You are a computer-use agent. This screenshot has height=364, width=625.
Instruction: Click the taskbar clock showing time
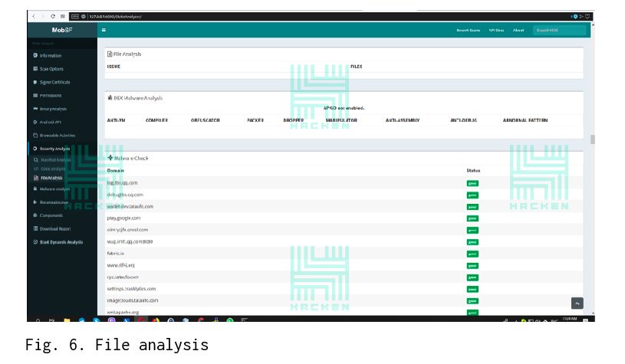click(x=570, y=319)
